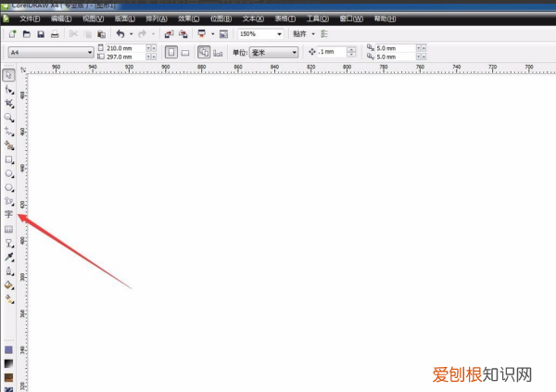This screenshot has width=556, height=392.
Task: Choose the Rectangle tool
Action: [x=8, y=159]
